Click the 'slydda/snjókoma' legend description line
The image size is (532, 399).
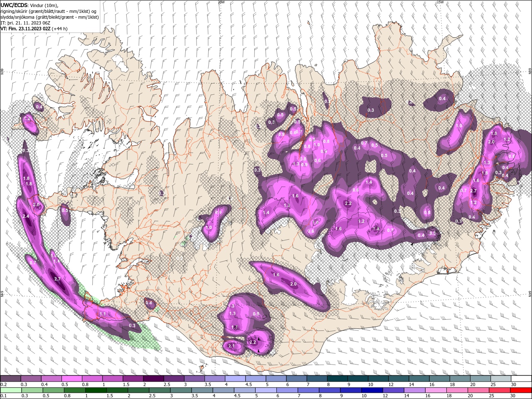click(49, 17)
